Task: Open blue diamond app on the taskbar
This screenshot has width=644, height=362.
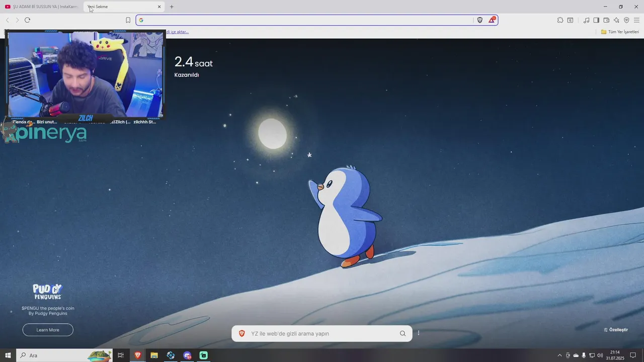Action: [x=171, y=355]
